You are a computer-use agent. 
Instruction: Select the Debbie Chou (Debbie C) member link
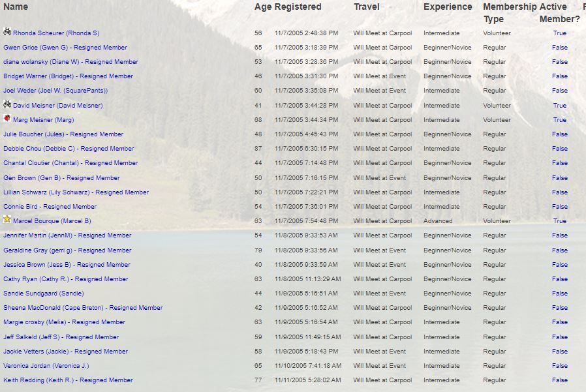[x=69, y=149]
